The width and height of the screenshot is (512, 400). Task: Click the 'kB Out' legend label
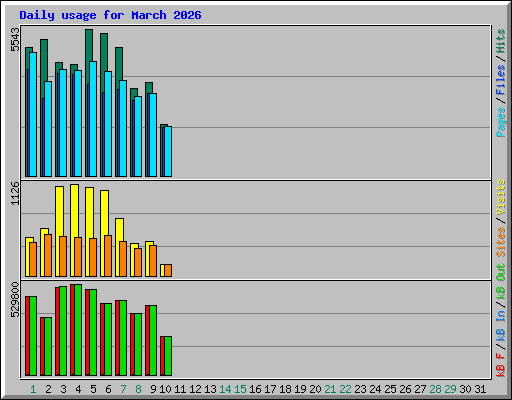click(501, 282)
